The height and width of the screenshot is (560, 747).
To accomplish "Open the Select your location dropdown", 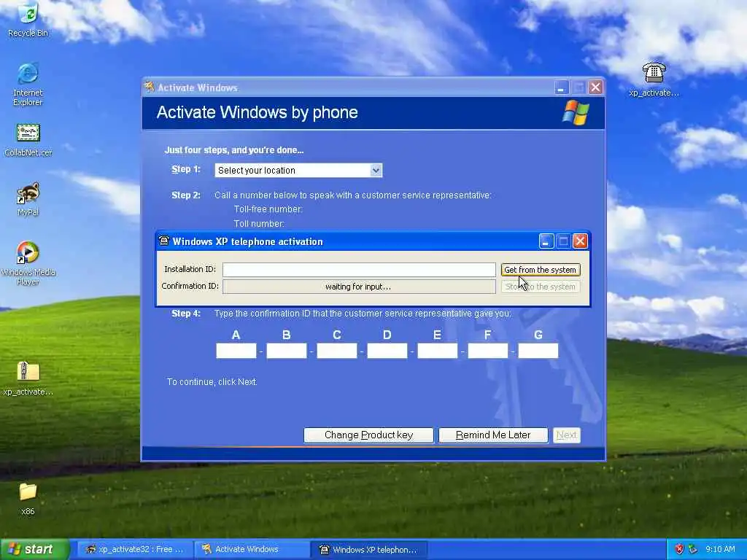I will point(298,170).
